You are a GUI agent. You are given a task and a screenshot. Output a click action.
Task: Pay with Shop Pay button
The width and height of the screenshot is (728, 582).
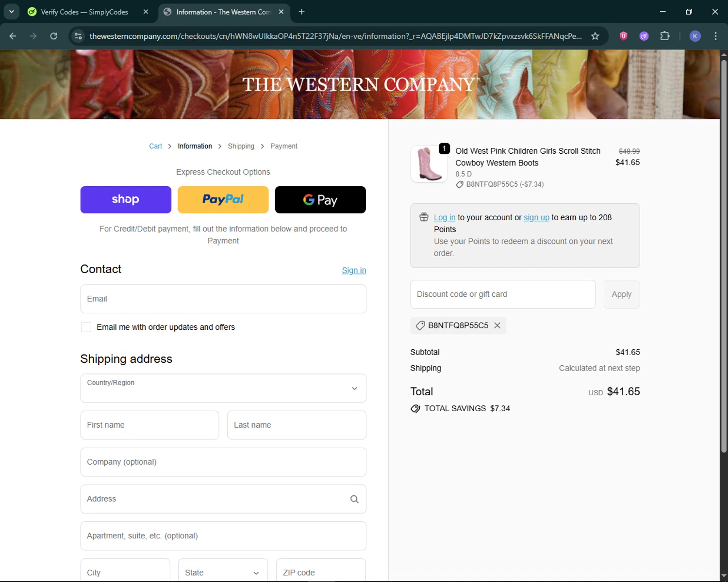[x=126, y=200]
